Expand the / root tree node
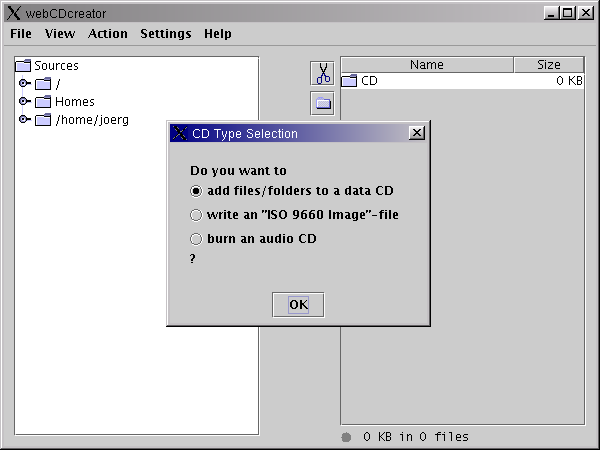The height and width of the screenshot is (450, 600). pyautogui.click(x=24, y=83)
